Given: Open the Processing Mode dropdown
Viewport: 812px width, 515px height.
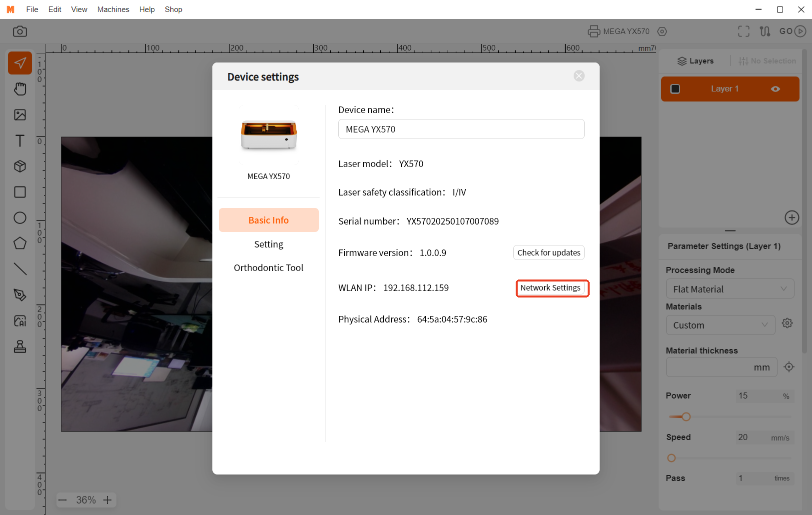Looking at the screenshot, I should pyautogui.click(x=730, y=289).
